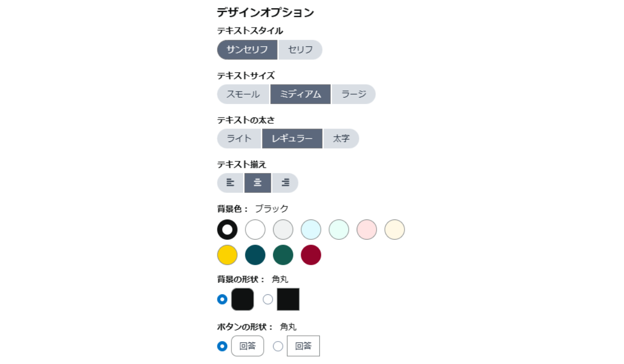Viewport: 624px width, 364px height.
Task: Choose ミディアム text size
Action: pyautogui.click(x=301, y=94)
